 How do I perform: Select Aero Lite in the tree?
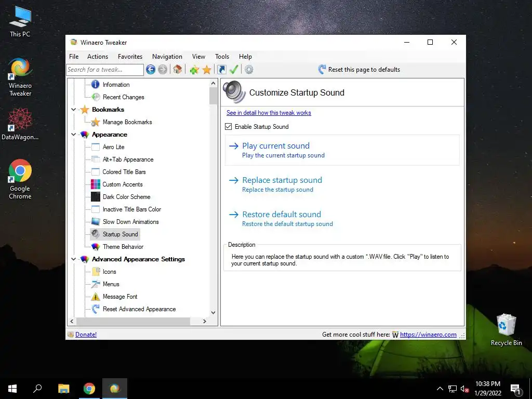point(113,147)
